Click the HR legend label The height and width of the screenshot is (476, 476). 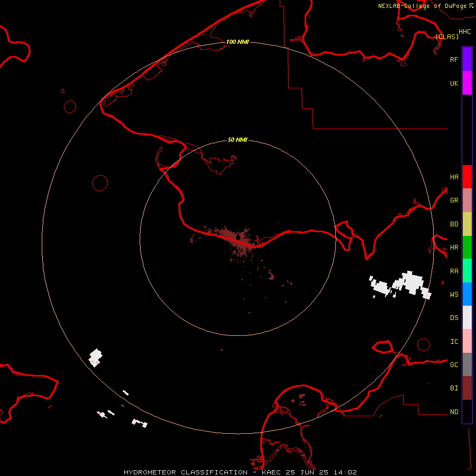(454, 248)
